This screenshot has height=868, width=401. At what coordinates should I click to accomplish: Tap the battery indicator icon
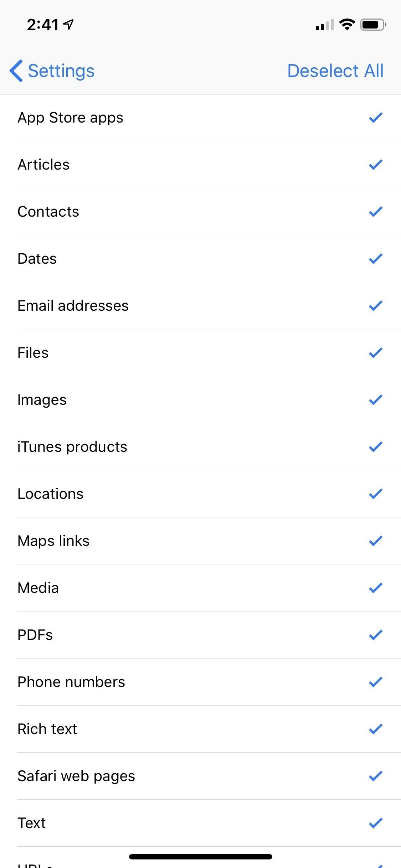(x=373, y=25)
